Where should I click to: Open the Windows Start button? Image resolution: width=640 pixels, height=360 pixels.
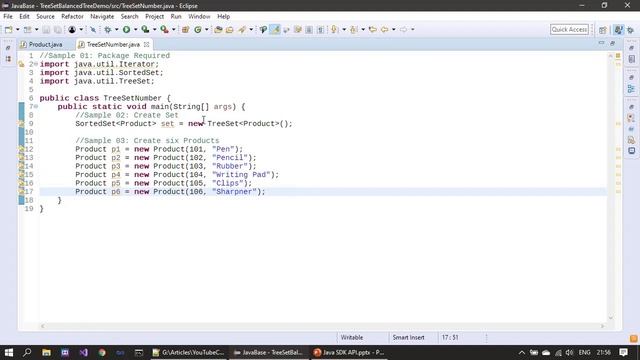click(x=9, y=352)
